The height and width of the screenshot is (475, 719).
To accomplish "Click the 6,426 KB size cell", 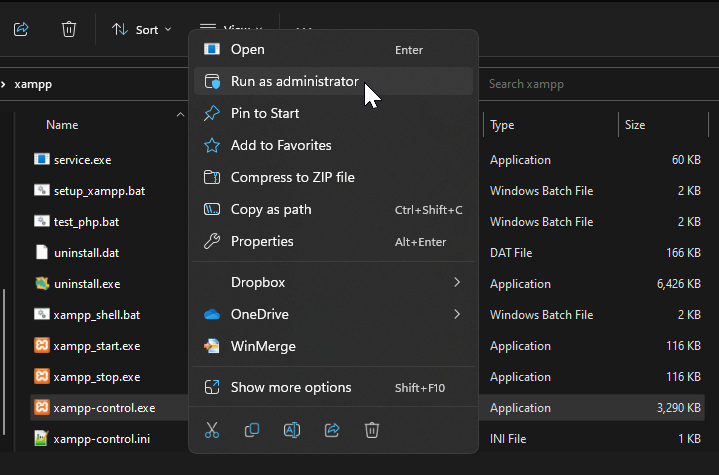I will click(x=679, y=284).
